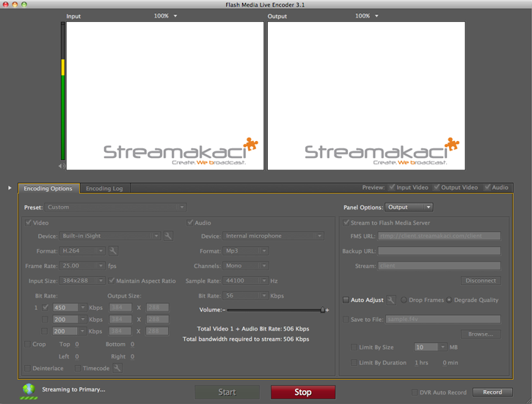The height and width of the screenshot is (404, 532).
Task: Open the audio Bit Rate 56 dropdown
Action: pyautogui.click(x=246, y=296)
